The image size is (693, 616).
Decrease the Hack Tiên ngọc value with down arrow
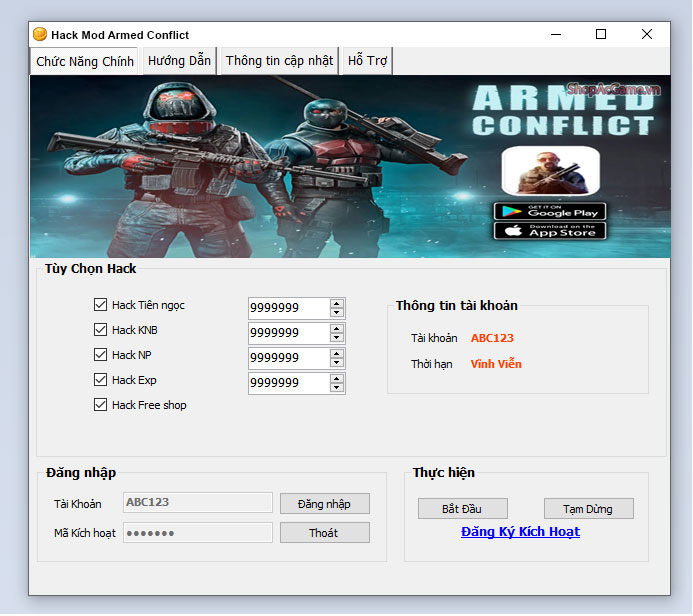click(x=337, y=312)
